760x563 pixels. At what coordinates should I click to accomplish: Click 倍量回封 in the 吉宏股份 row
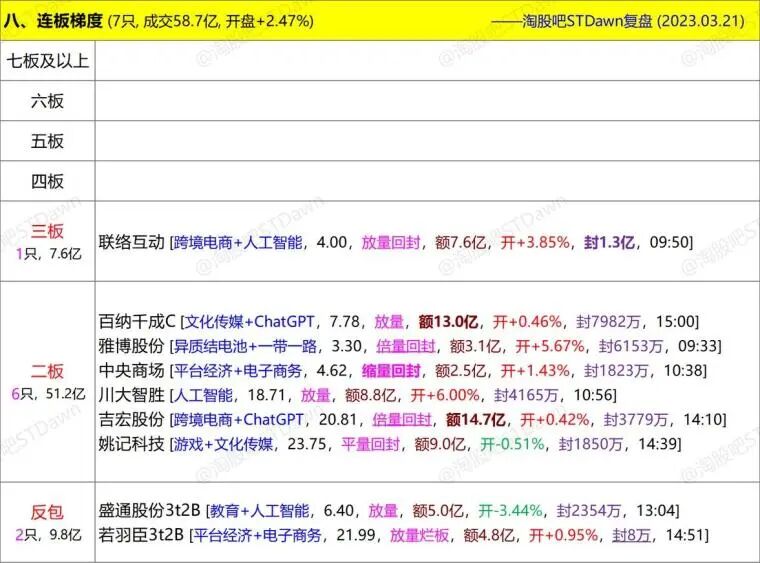tap(402, 420)
